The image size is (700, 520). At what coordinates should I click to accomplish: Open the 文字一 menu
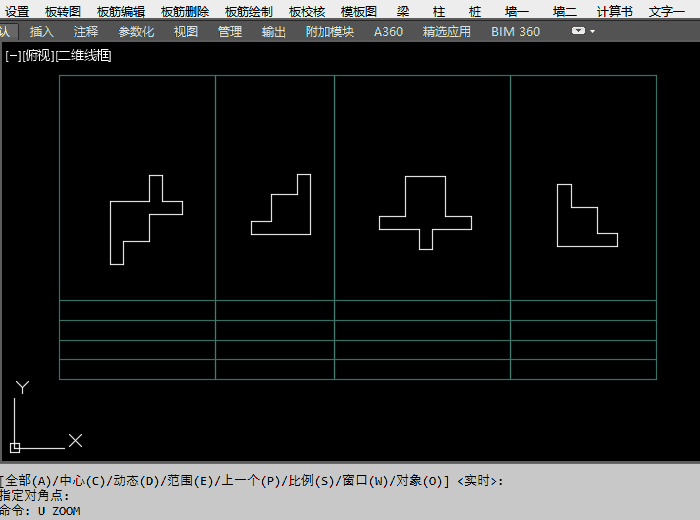point(667,11)
